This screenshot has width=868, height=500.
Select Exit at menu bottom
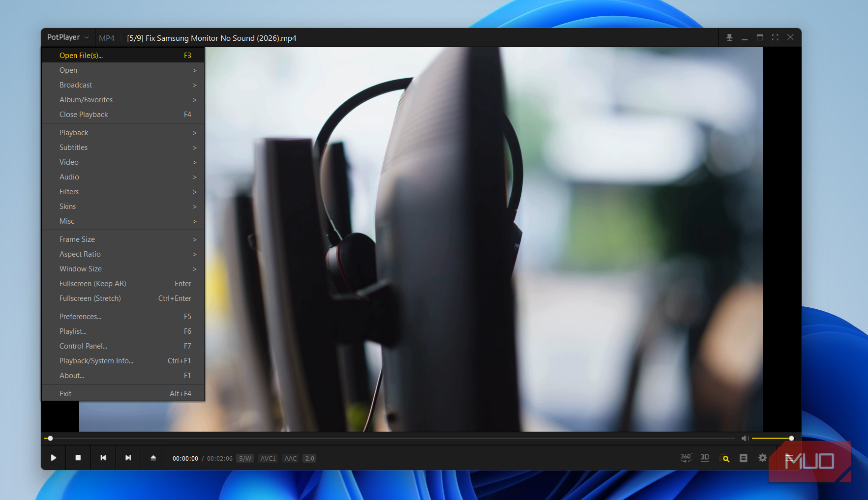coord(123,394)
